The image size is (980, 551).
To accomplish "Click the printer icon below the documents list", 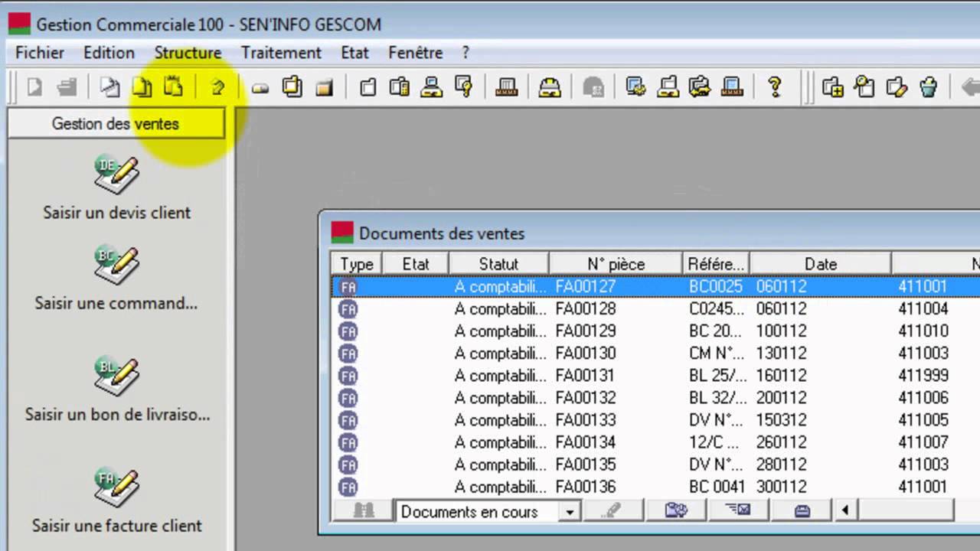I will point(802,511).
